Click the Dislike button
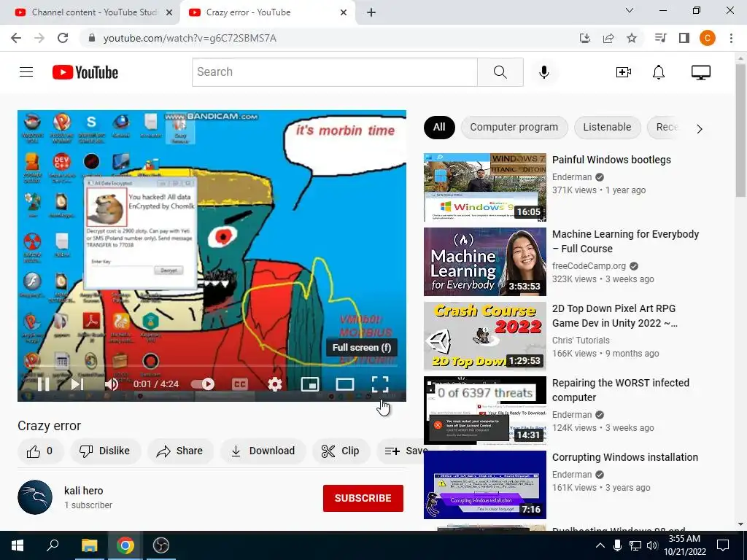The width and height of the screenshot is (747, 560). (105, 451)
